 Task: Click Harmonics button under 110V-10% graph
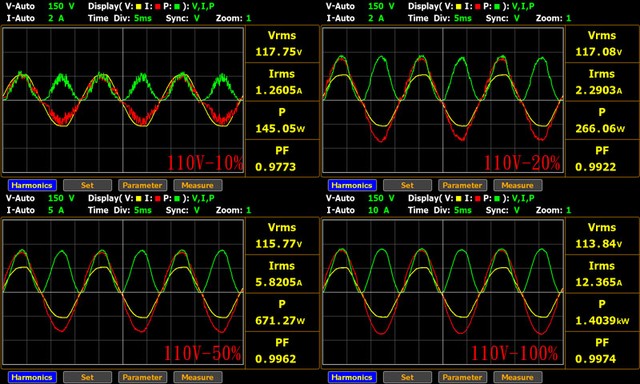[x=32, y=185]
